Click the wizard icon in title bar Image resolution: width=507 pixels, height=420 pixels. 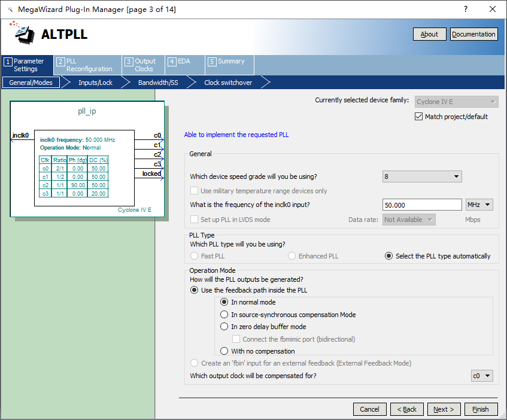click(x=10, y=10)
